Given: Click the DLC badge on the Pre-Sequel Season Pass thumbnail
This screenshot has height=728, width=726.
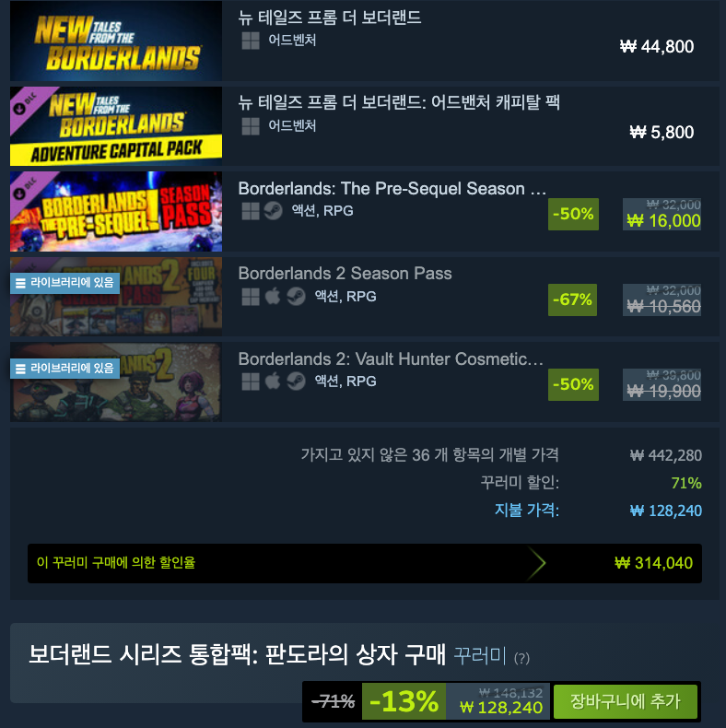Looking at the screenshot, I should click(x=27, y=189).
